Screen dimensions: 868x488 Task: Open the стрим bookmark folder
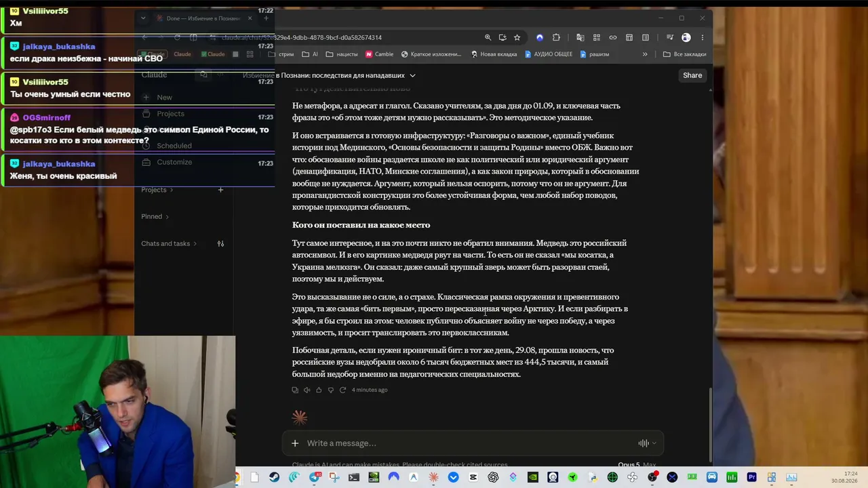[x=281, y=54]
